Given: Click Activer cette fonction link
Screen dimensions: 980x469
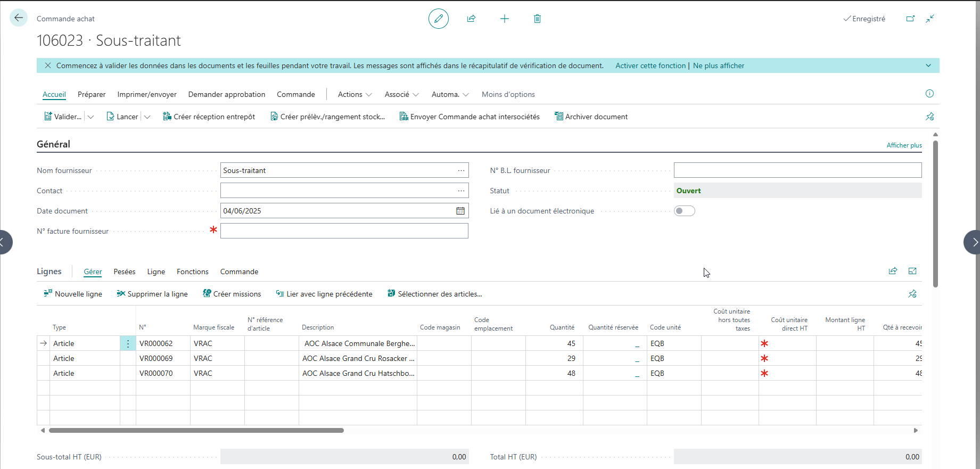Looking at the screenshot, I should (x=650, y=65).
